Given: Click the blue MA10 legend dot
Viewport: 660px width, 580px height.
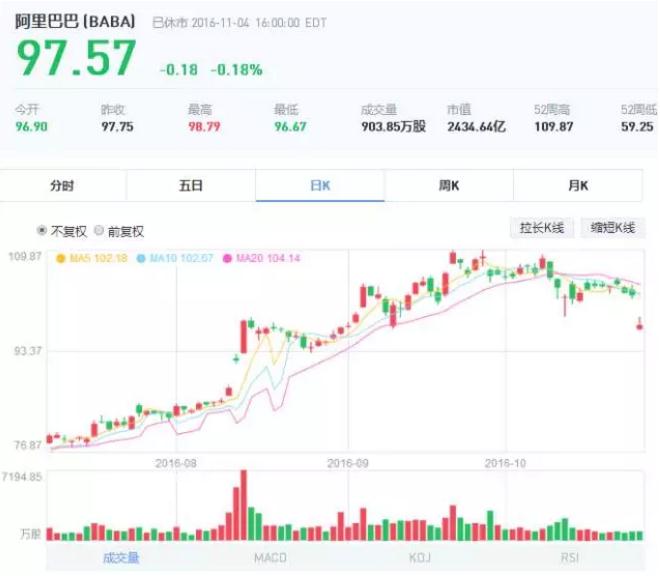Looking at the screenshot, I should 141,258.
